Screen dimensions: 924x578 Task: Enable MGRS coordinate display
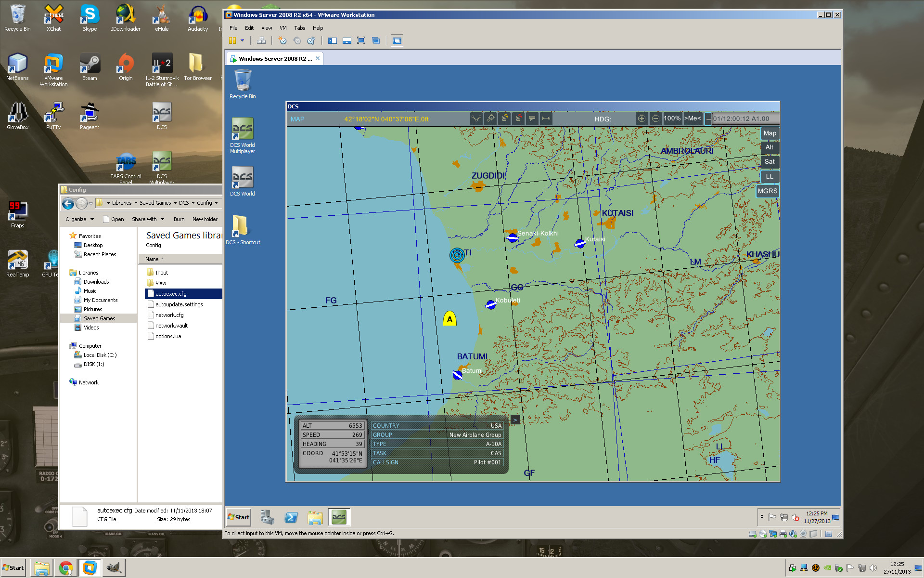(768, 191)
